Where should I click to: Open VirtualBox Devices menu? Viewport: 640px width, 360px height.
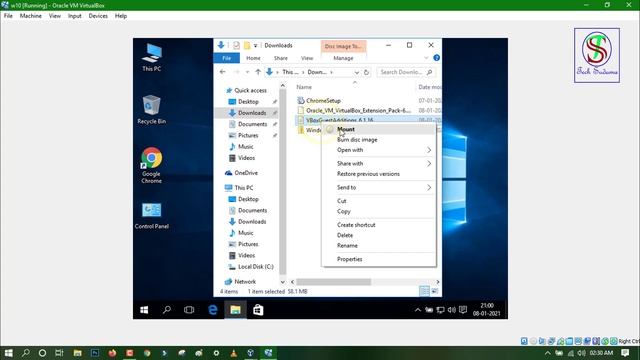point(98,16)
